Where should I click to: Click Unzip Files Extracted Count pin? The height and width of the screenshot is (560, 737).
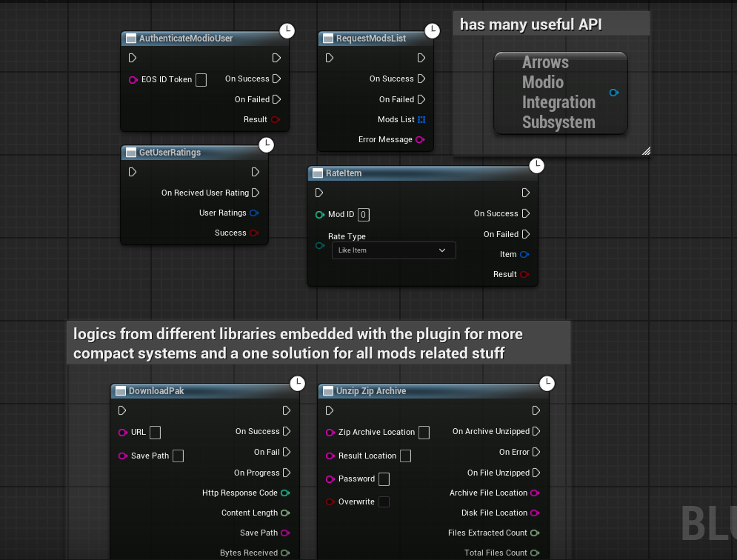point(535,533)
